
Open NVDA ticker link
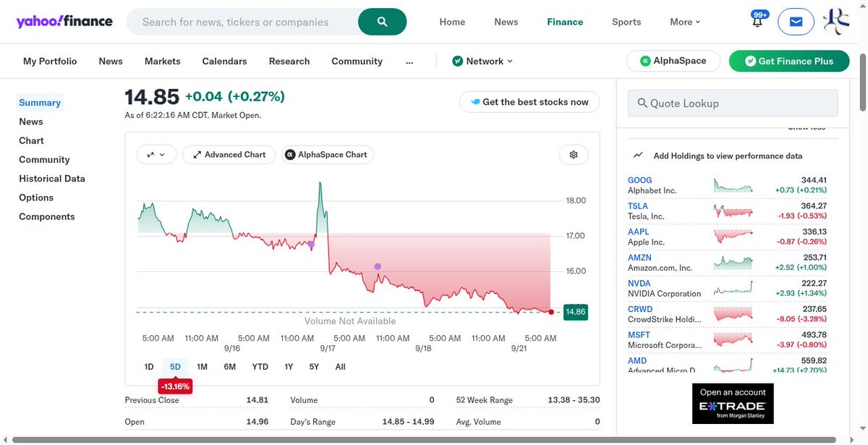(639, 284)
